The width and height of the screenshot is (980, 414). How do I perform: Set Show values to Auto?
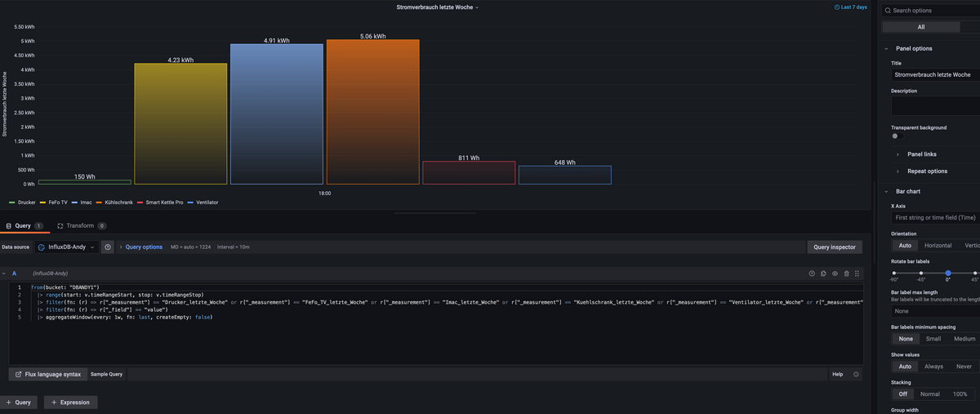tap(904, 366)
